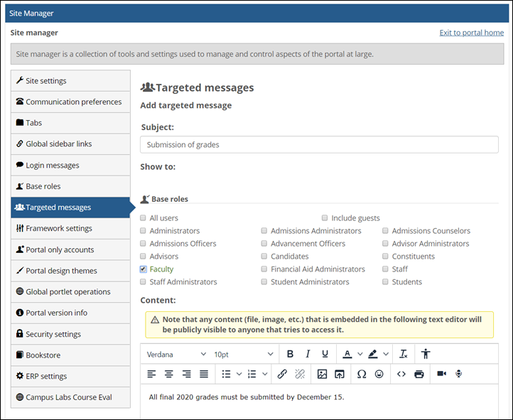Check the Constituents checkbox
This screenshot has height=420, width=513.
385,256
